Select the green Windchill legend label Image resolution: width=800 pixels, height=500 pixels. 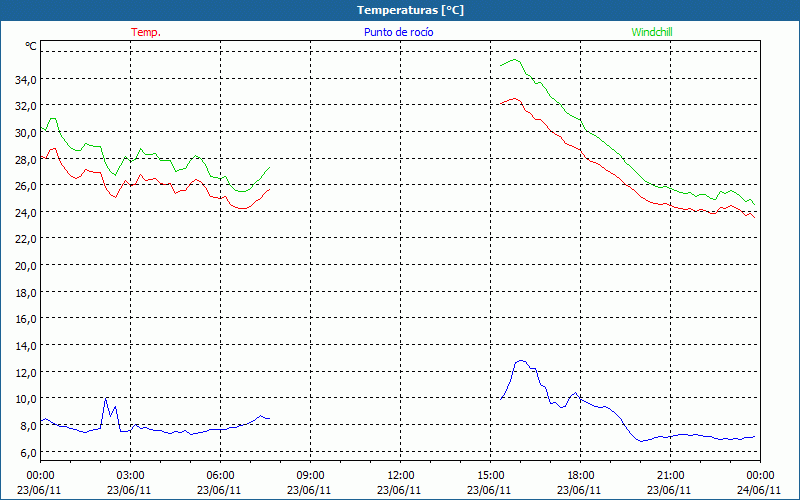pyautogui.click(x=652, y=32)
